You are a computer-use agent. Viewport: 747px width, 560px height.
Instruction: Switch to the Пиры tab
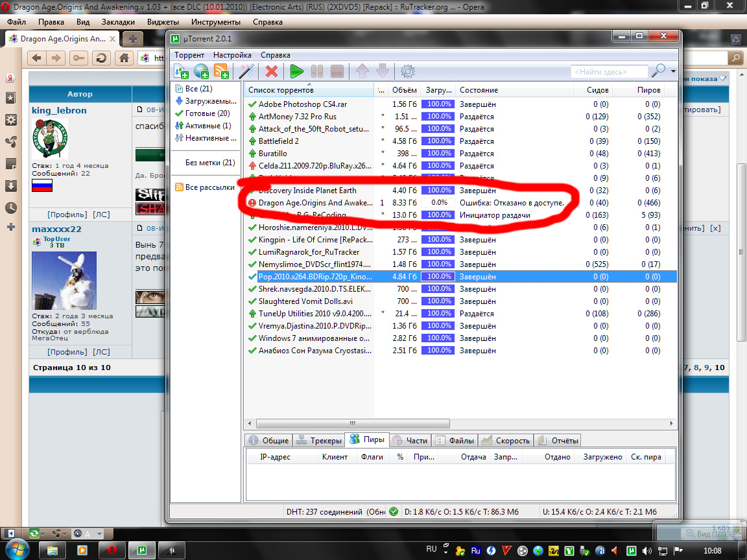click(x=367, y=439)
